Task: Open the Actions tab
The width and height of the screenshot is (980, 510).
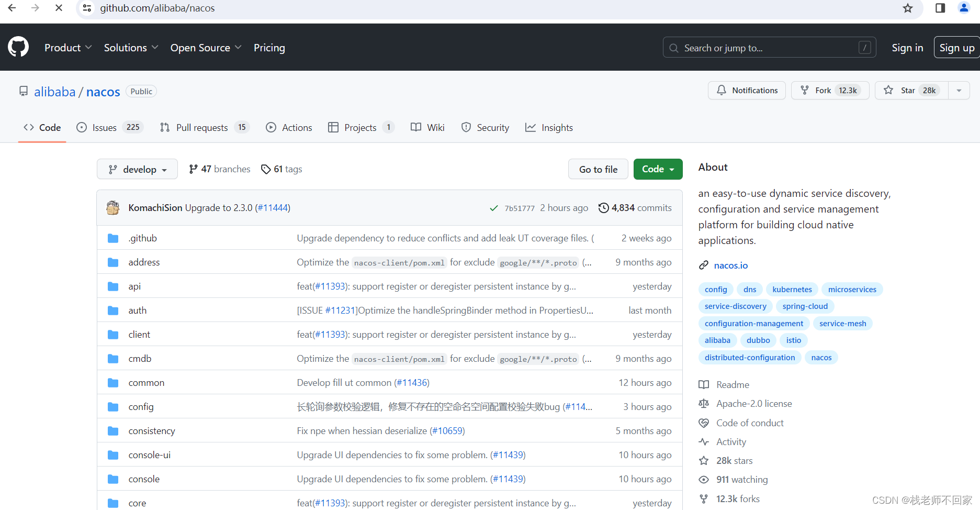Action: [x=289, y=127]
